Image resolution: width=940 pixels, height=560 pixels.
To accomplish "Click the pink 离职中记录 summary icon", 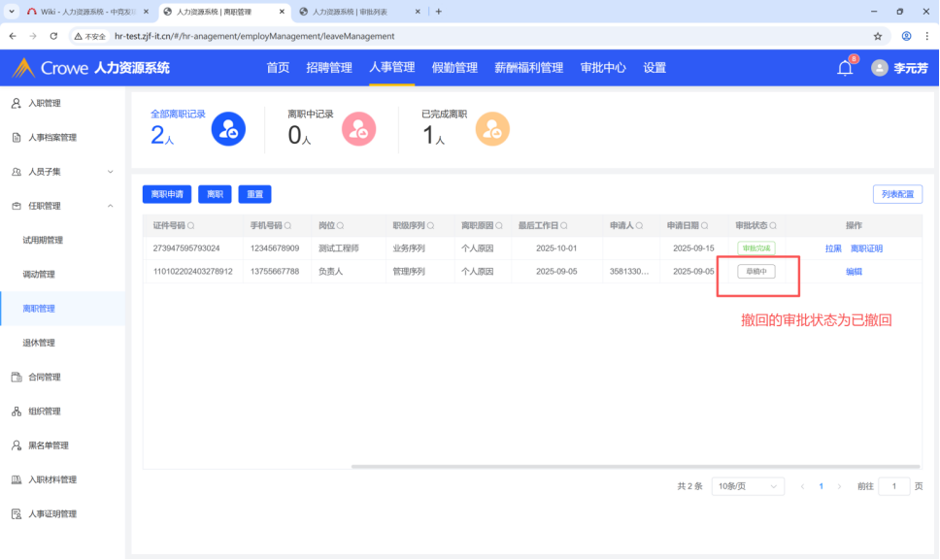I will [x=358, y=129].
